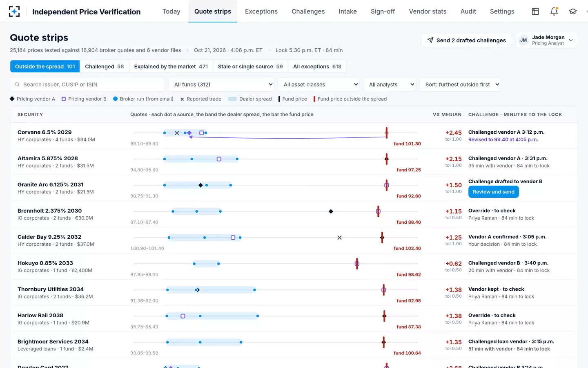This screenshot has height=368, width=588.
Task: Open the Sign-off tab
Action: click(383, 11)
